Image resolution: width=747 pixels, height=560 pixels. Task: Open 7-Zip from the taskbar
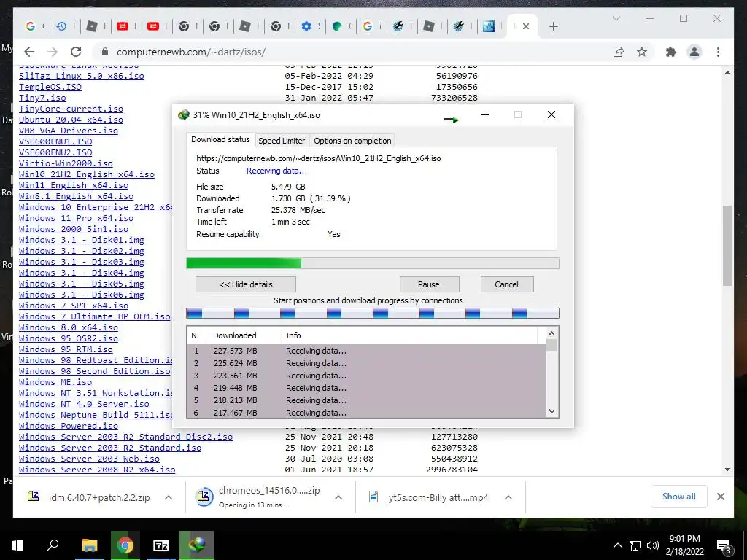click(x=161, y=545)
